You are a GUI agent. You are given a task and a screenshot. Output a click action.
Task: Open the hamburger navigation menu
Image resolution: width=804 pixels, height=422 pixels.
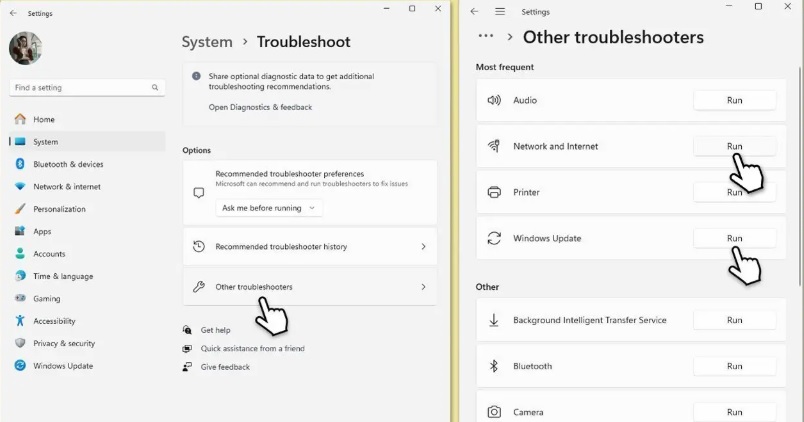coord(500,11)
